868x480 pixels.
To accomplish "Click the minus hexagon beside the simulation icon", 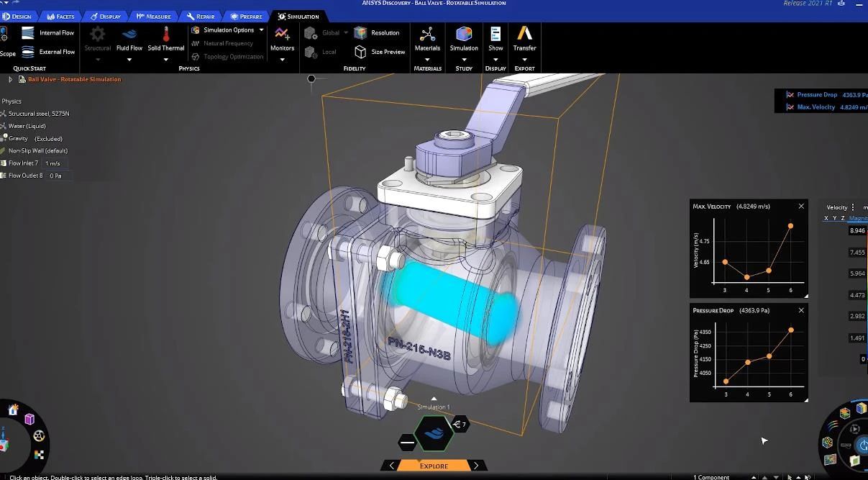I will tap(407, 442).
